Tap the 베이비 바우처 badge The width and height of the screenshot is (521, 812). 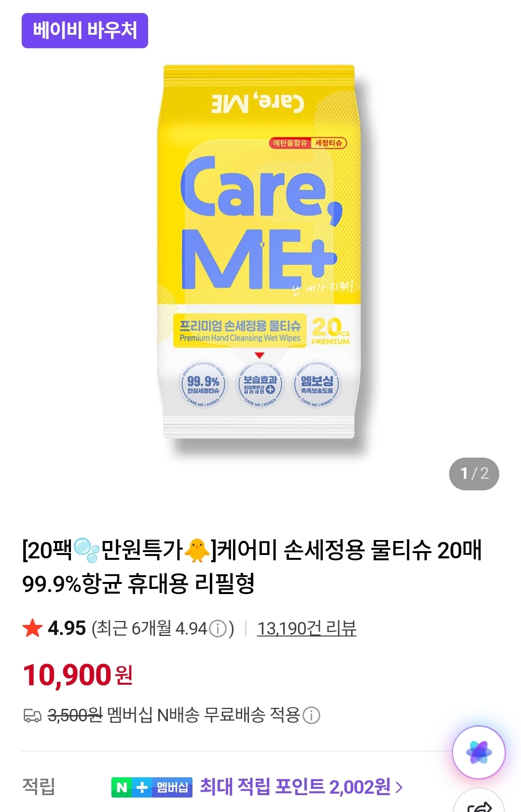(x=85, y=30)
